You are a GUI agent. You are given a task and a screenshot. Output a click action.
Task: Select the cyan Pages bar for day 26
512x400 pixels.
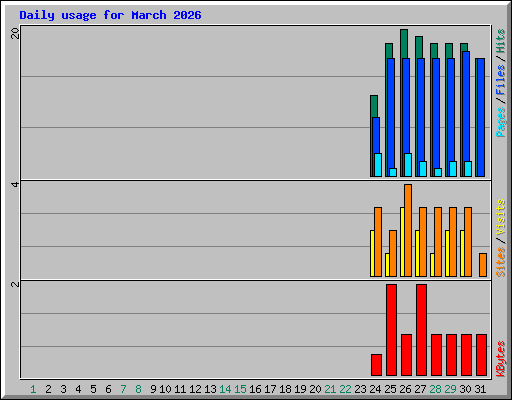[408, 165]
